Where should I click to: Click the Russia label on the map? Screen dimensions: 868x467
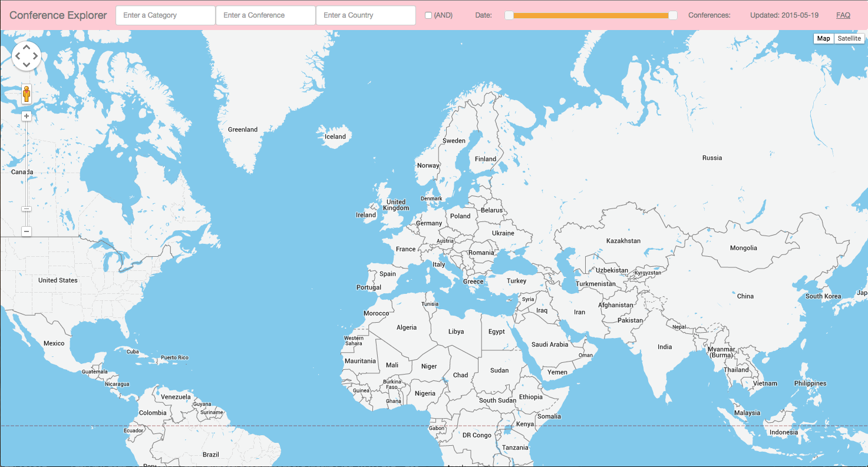click(x=712, y=158)
